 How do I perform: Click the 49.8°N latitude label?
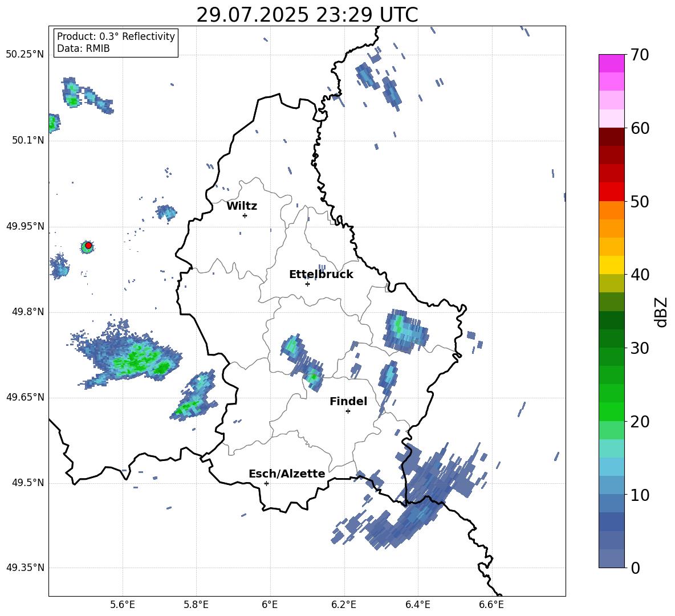pyautogui.click(x=27, y=312)
